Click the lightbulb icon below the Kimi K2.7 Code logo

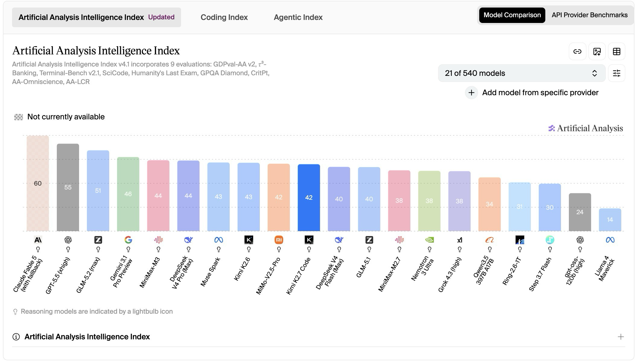pyautogui.click(x=309, y=250)
